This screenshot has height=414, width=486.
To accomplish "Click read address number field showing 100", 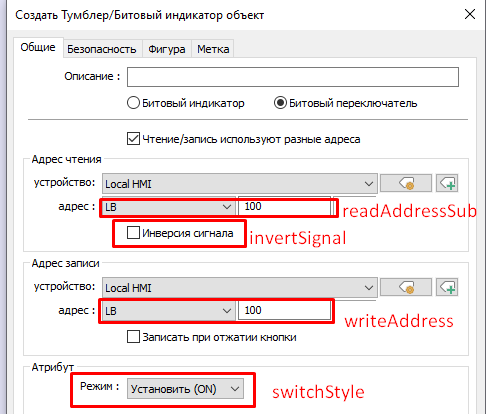I will [284, 207].
